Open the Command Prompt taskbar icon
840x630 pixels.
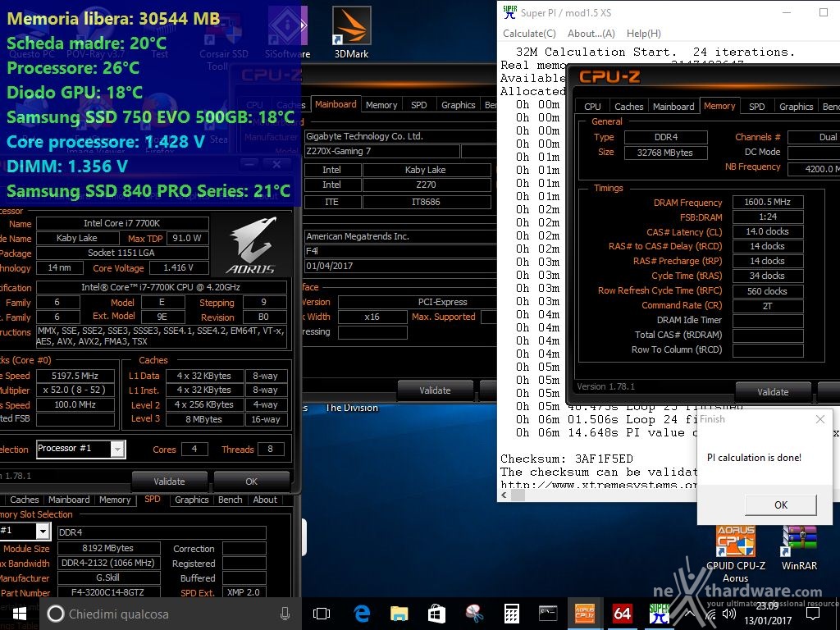tap(548, 614)
